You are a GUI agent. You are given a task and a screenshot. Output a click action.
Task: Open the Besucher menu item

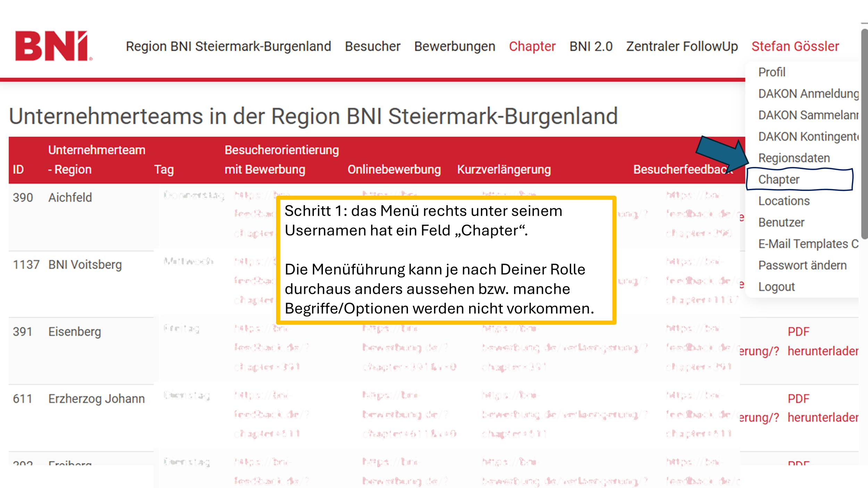click(x=372, y=46)
